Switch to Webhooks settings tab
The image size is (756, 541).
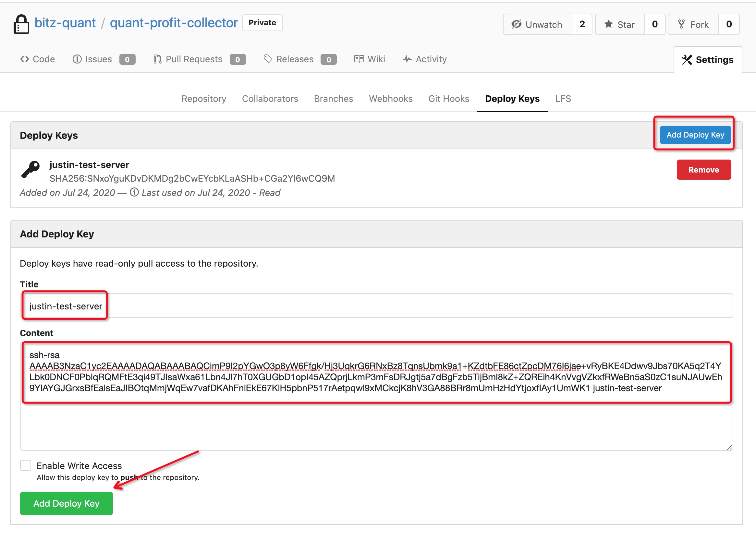click(391, 99)
